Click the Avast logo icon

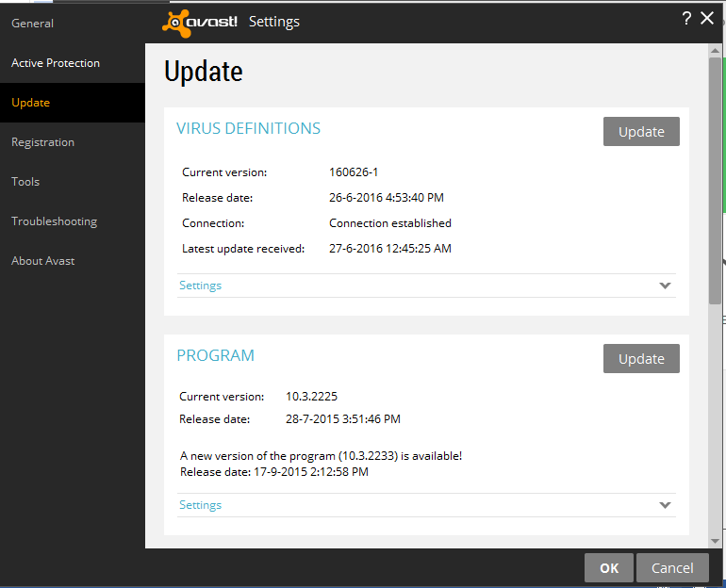coord(200,23)
